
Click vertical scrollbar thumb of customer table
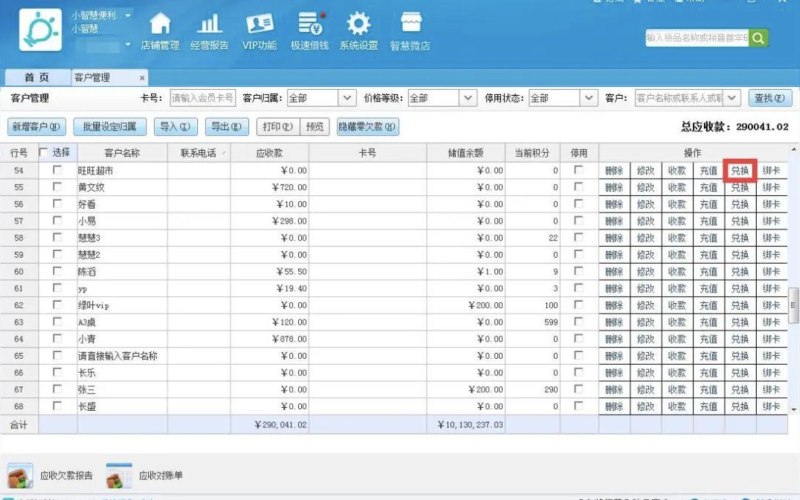[793, 305]
